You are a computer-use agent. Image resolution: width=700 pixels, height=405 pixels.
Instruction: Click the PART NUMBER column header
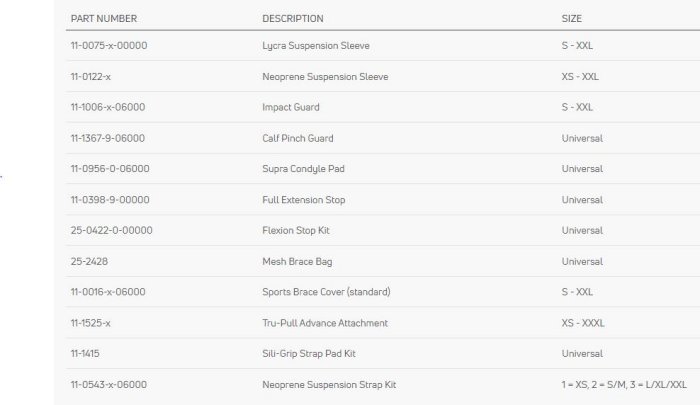103,19
